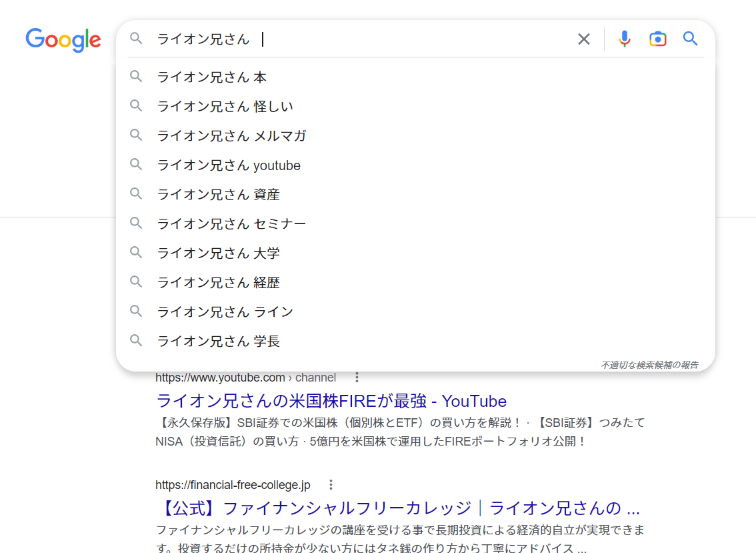Click the https://financial-free-college.jp URL
756x553 pixels.
pos(233,485)
